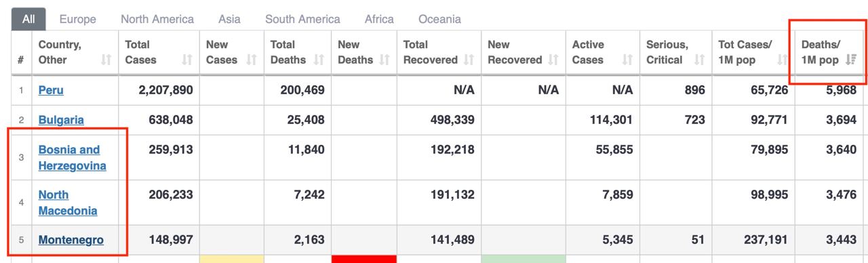Toggle Deaths/1M pop descending sort icon
Screen dimensions: 868x263
tap(852, 60)
